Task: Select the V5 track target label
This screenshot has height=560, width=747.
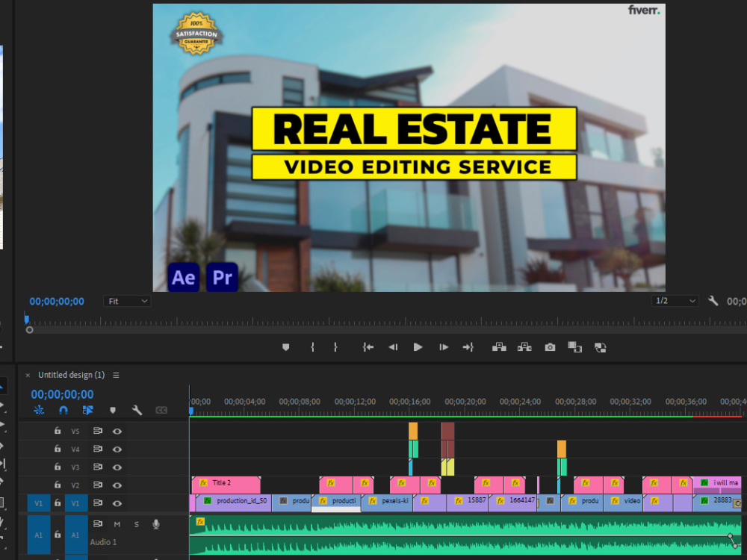Action: pyautogui.click(x=75, y=431)
